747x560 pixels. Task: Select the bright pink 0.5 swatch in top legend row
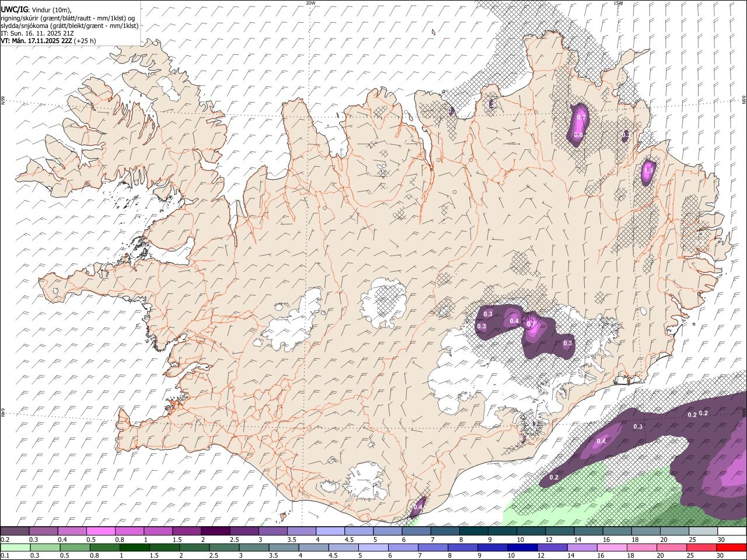101,531
